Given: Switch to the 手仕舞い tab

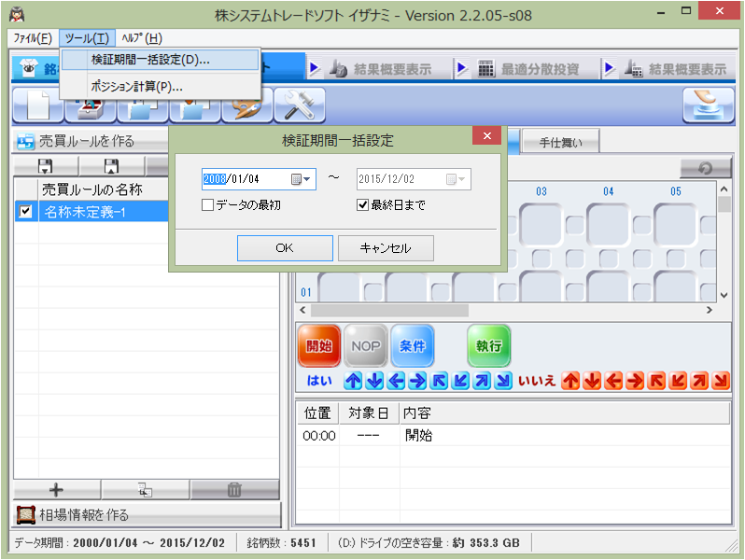Looking at the screenshot, I should coord(561,142).
